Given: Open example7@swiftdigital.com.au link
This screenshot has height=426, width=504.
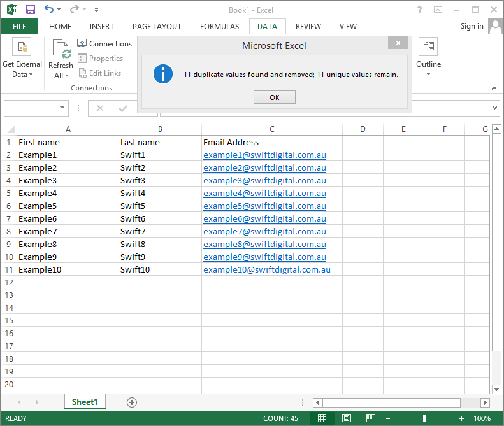Looking at the screenshot, I should point(264,232).
